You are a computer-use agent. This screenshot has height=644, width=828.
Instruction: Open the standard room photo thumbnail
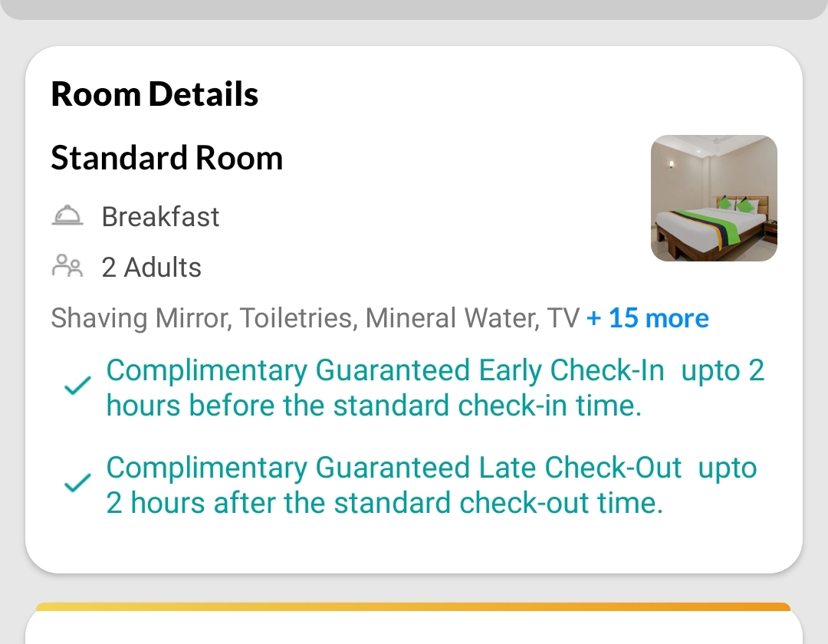(714, 198)
